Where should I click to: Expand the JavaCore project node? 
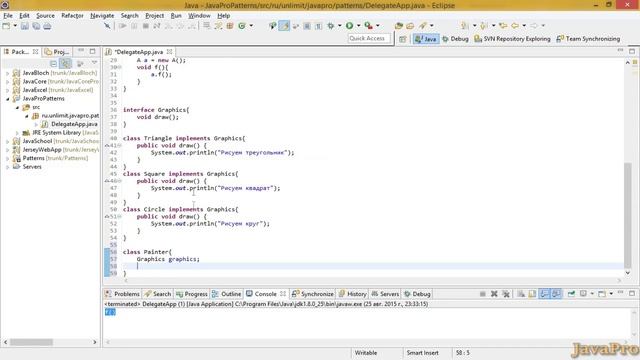tap(7, 82)
